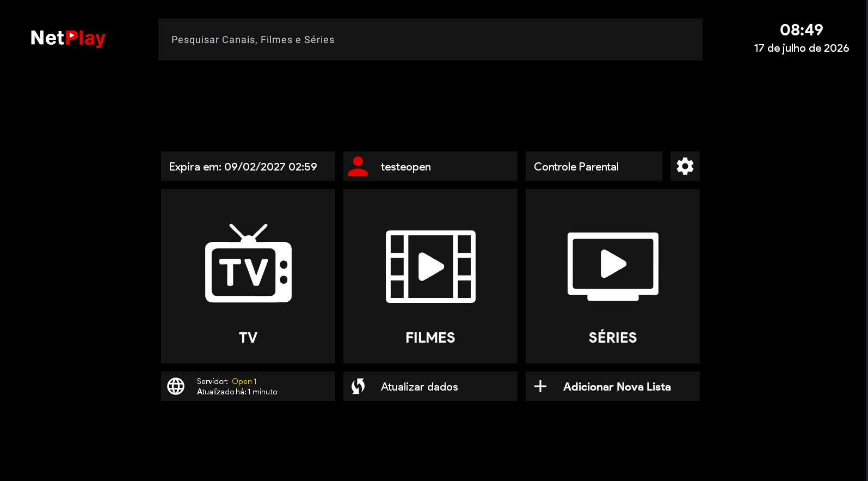Click the SÉRIES label text
The image size is (868, 481).
click(x=613, y=337)
